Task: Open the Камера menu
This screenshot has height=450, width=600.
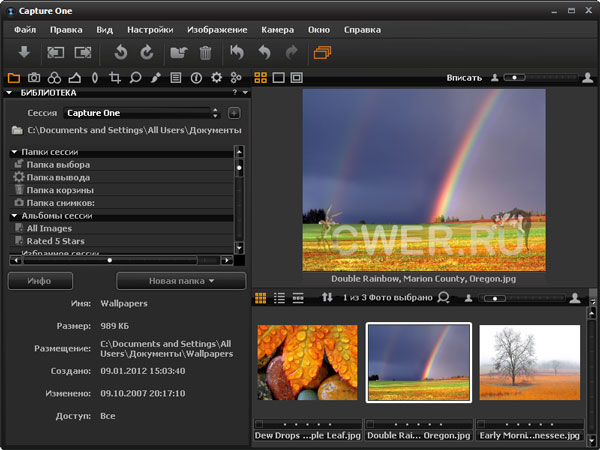Action: [277, 29]
